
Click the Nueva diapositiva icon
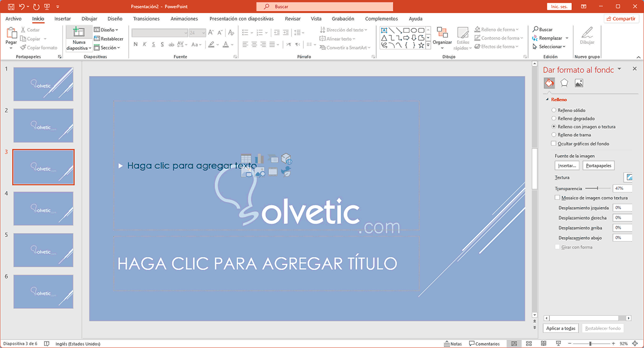point(79,32)
